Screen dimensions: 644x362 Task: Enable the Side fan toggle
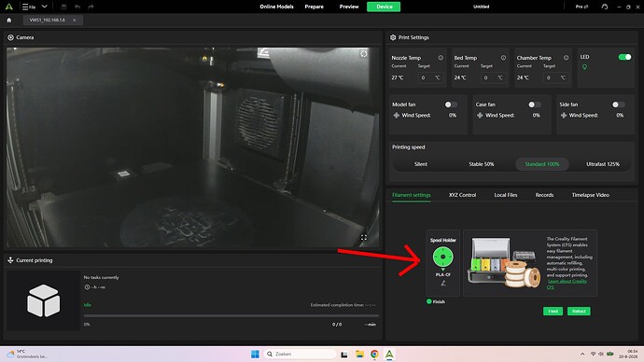[x=618, y=104]
